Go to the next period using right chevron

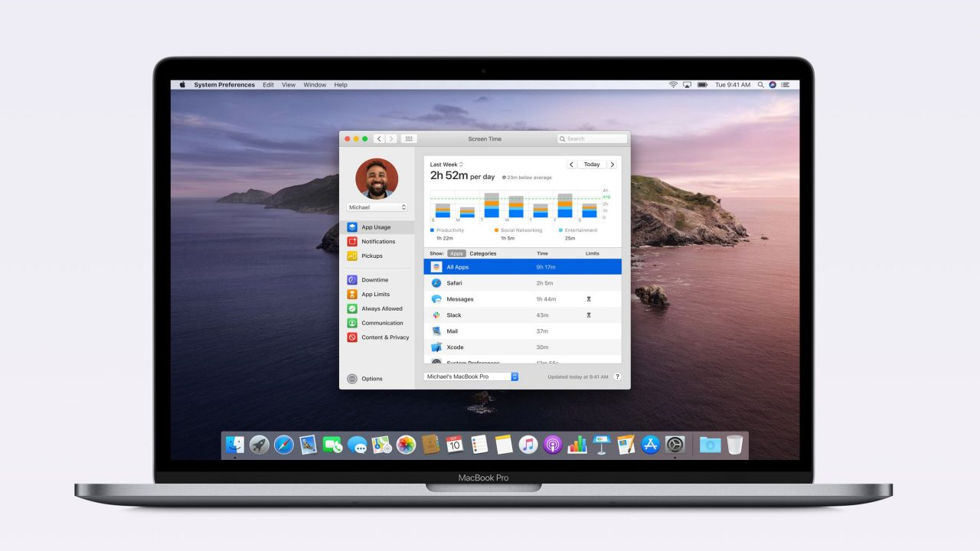click(x=612, y=165)
